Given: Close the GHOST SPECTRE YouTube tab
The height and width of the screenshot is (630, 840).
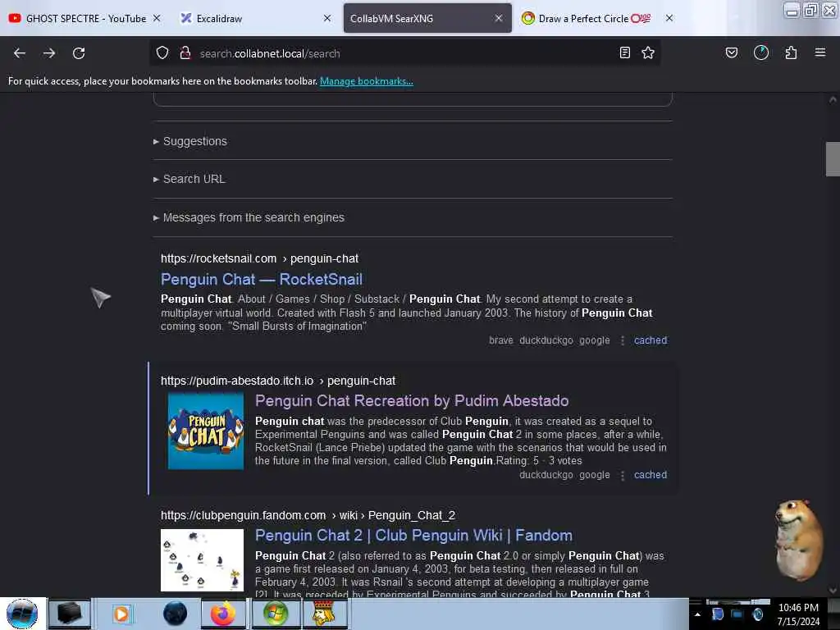Looking at the screenshot, I should 157,18.
